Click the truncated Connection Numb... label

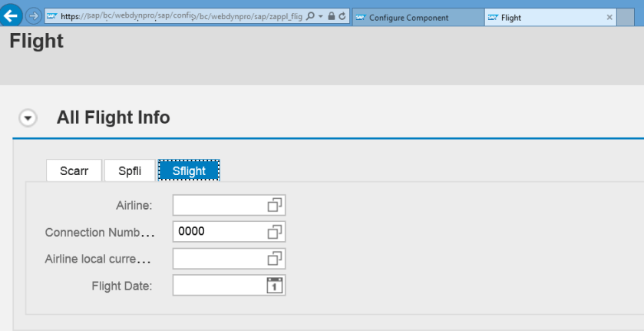point(100,233)
